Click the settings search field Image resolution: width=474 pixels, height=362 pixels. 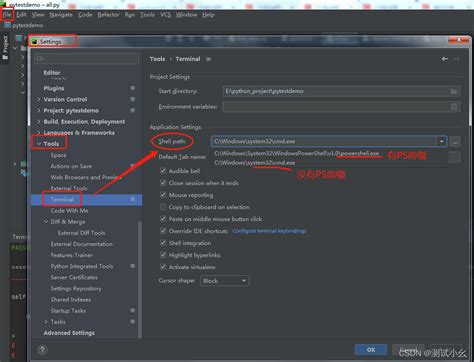tap(86, 59)
